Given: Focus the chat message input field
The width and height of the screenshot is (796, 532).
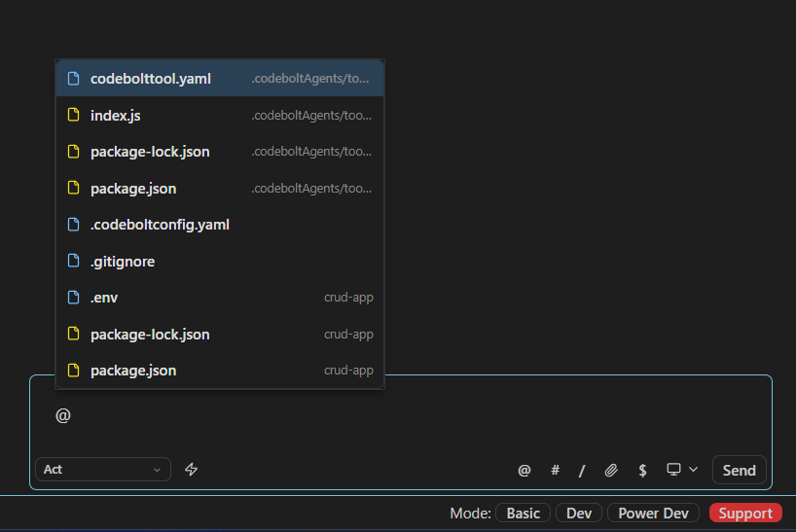Looking at the screenshot, I should click(401, 416).
